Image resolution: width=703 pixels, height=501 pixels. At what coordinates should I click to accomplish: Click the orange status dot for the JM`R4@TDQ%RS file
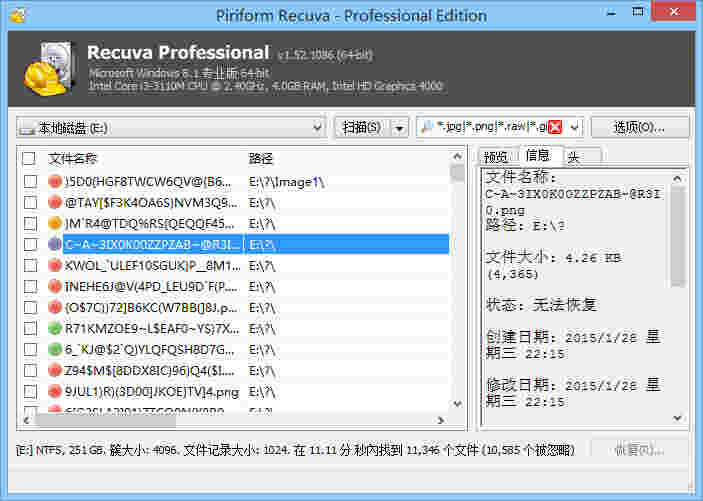pos(55,223)
